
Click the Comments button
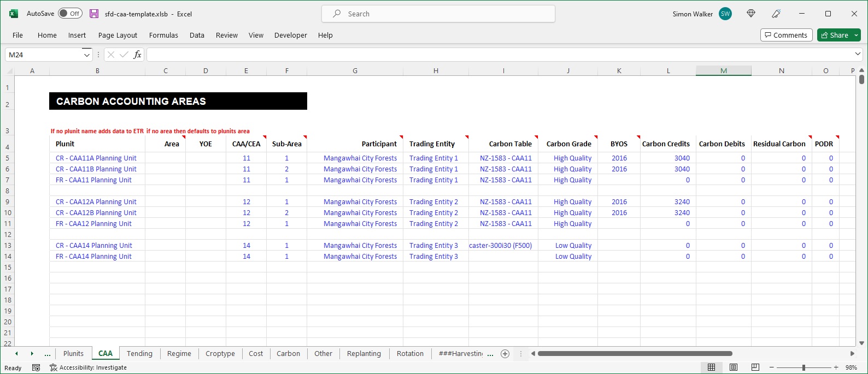click(x=786, y=35)
